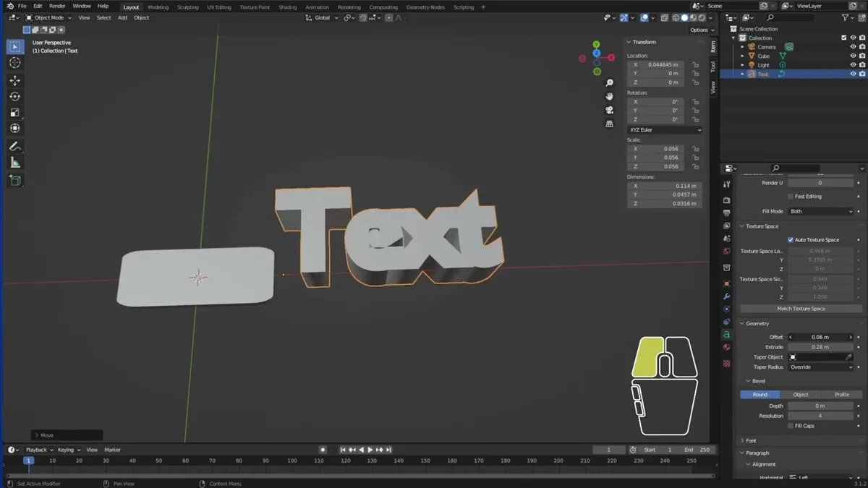Open the File menu
Viewport: 868px width, 488px height.
pyautogui.click(x=22, y=6)
